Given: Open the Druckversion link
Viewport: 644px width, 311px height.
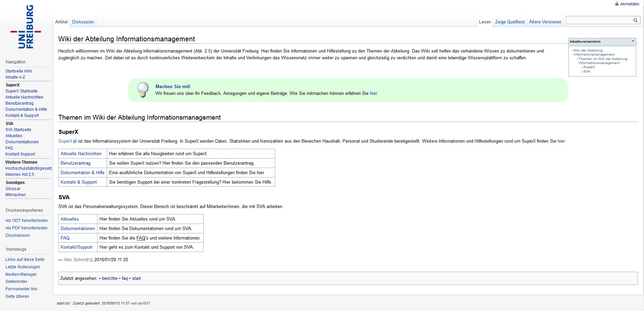Looking at the screenshot, I should (18, 235).
